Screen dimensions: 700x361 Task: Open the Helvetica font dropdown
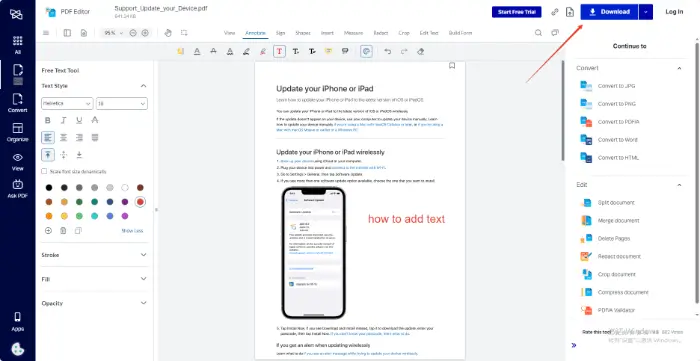67,103
